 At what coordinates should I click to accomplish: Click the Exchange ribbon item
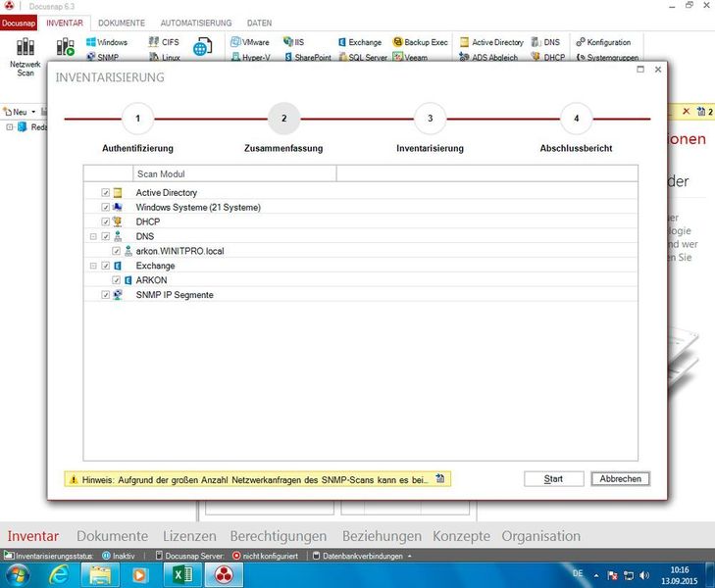[x=360, y=42]
